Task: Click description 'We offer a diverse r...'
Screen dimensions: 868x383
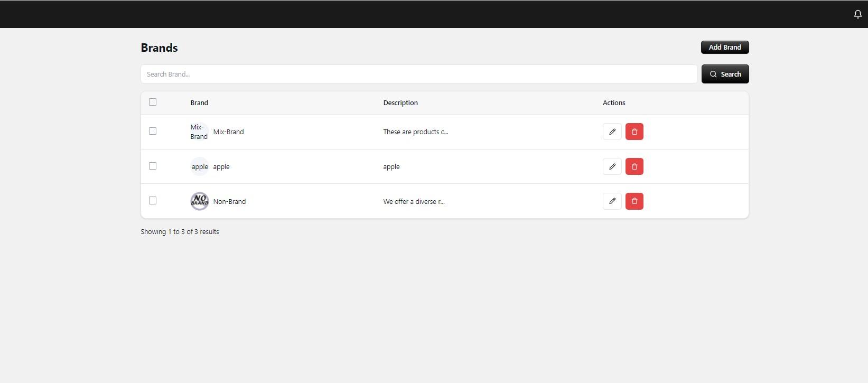Action: click(x=414, y=202)
